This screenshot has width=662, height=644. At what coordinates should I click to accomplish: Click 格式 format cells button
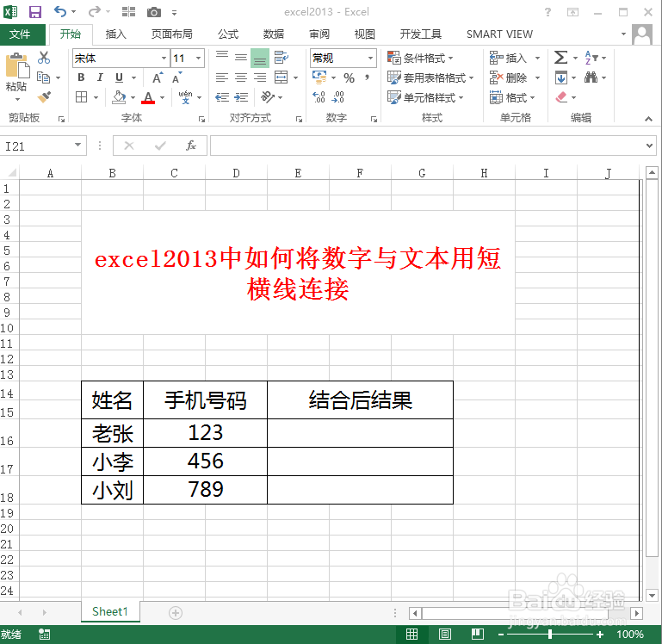(x=508, y=98)
